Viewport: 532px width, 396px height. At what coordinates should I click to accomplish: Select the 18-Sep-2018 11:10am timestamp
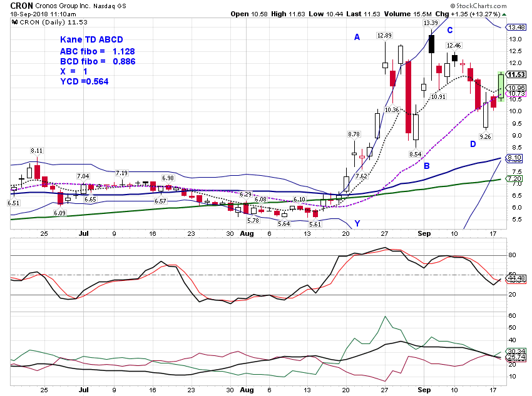[x=43, y=14]
